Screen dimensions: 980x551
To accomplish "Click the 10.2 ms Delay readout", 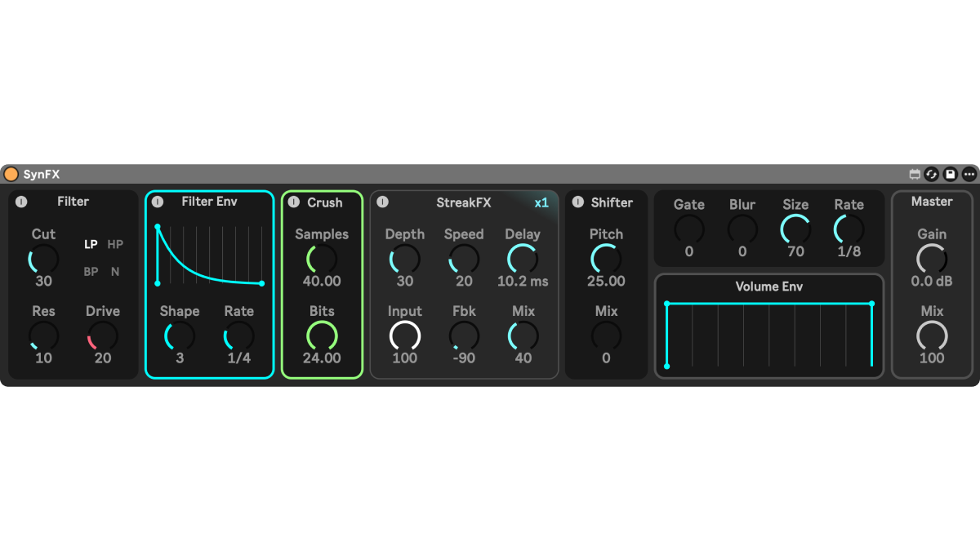I will (522, 281).
